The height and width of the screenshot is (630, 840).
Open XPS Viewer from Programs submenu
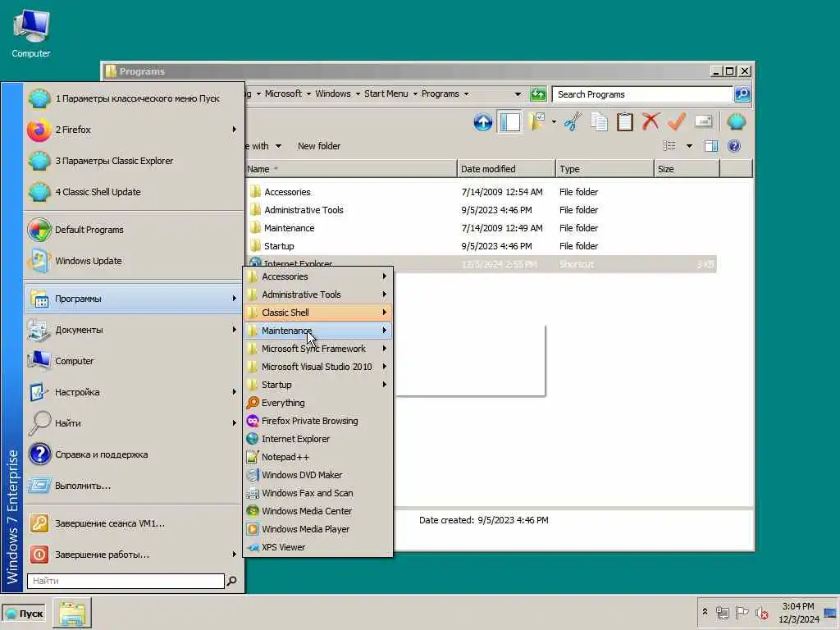point(318,547)
